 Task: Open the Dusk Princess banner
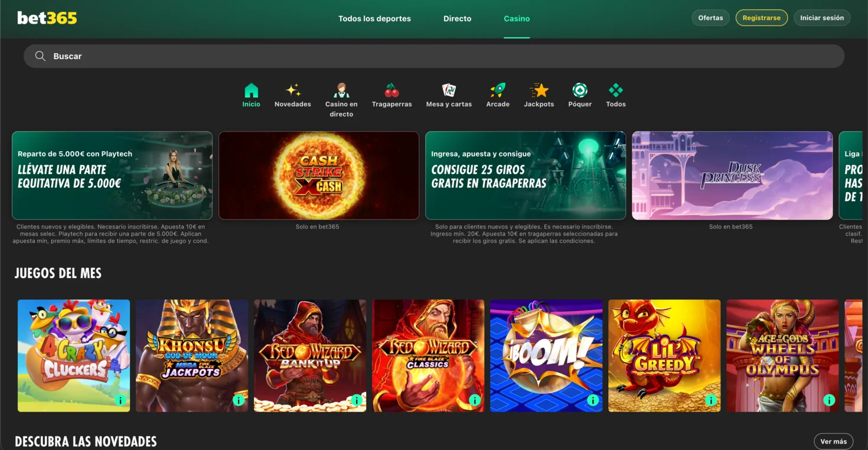[732, 175]
